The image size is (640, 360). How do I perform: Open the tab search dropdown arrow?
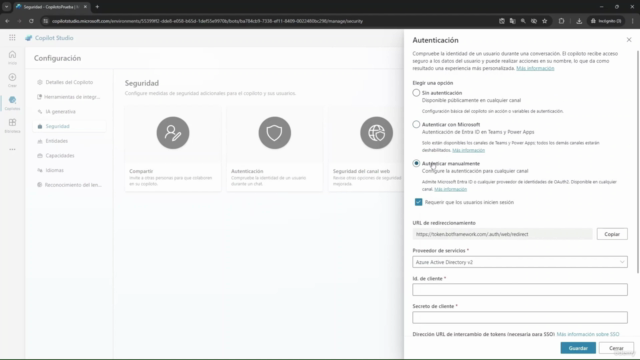[6, 7]
